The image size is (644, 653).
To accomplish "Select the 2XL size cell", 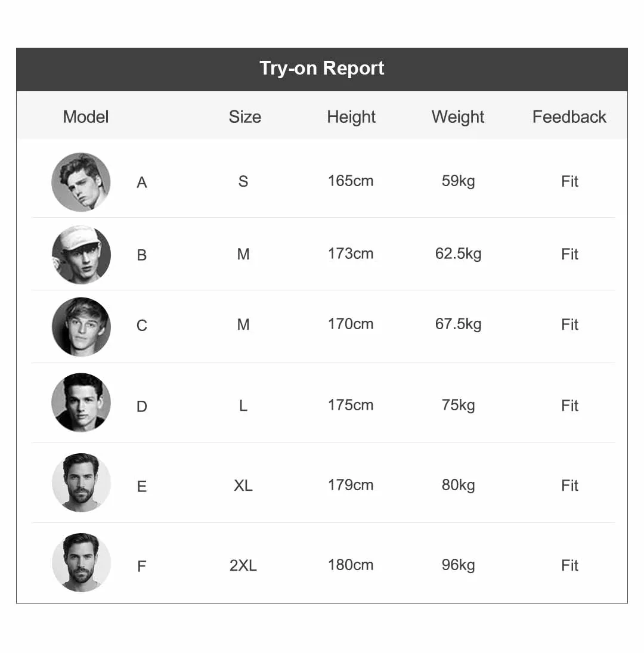I will (243, 565).
